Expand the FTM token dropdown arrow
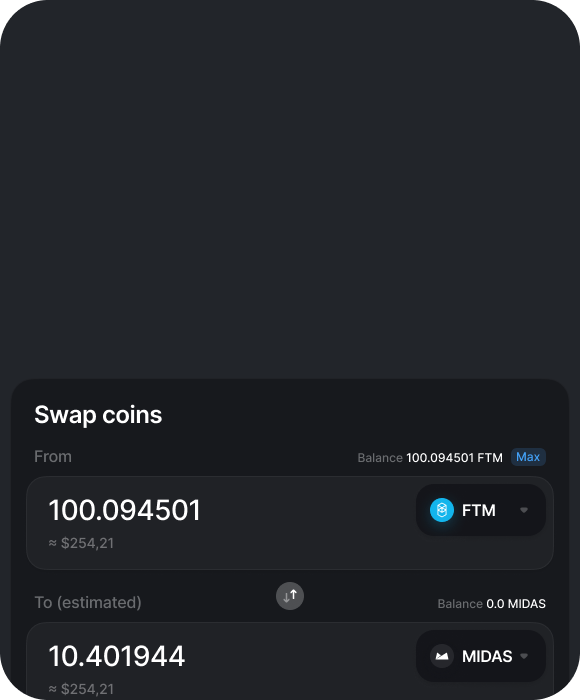This screenshot has width=580, height=700. click(524, 510)
